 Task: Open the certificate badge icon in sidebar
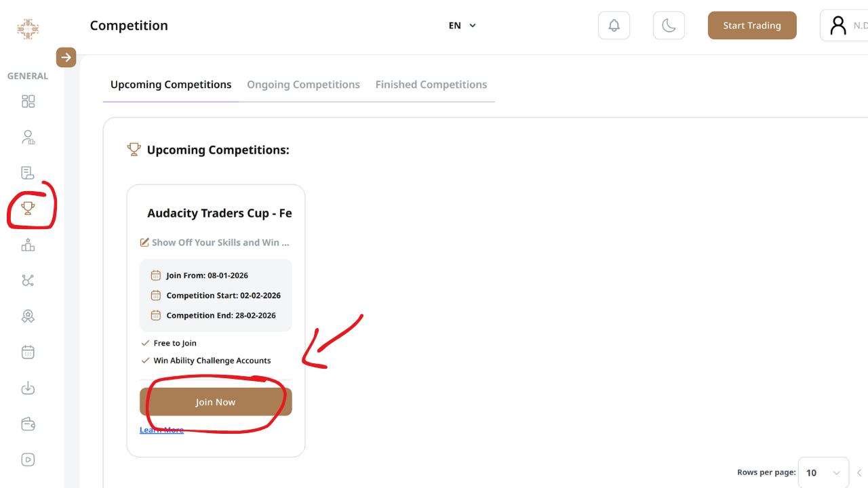point(28,316)
